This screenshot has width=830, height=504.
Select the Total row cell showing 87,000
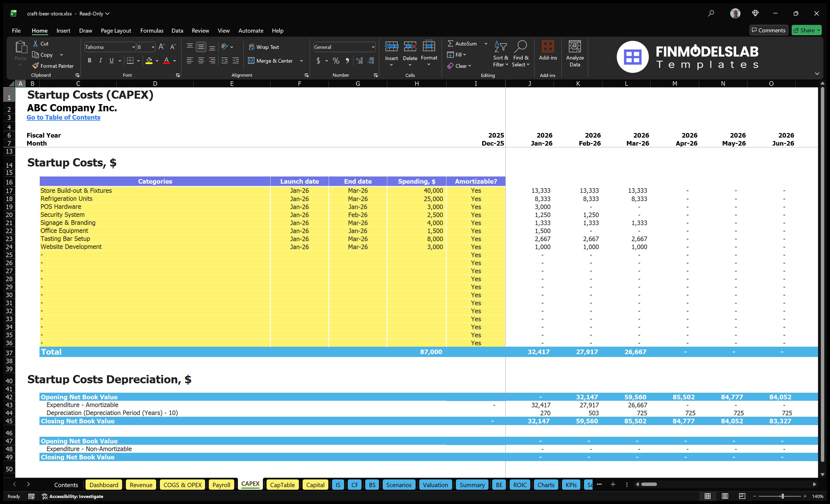431,352
